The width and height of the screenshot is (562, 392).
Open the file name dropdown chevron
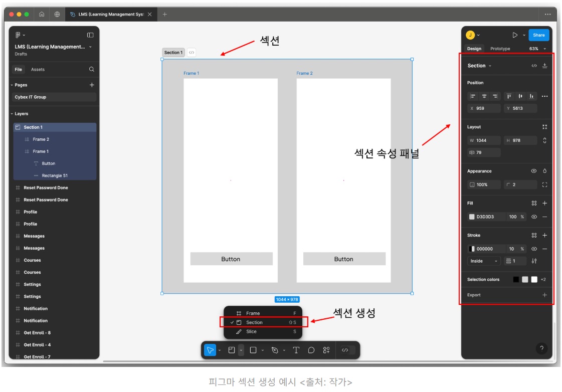(90, 47)
